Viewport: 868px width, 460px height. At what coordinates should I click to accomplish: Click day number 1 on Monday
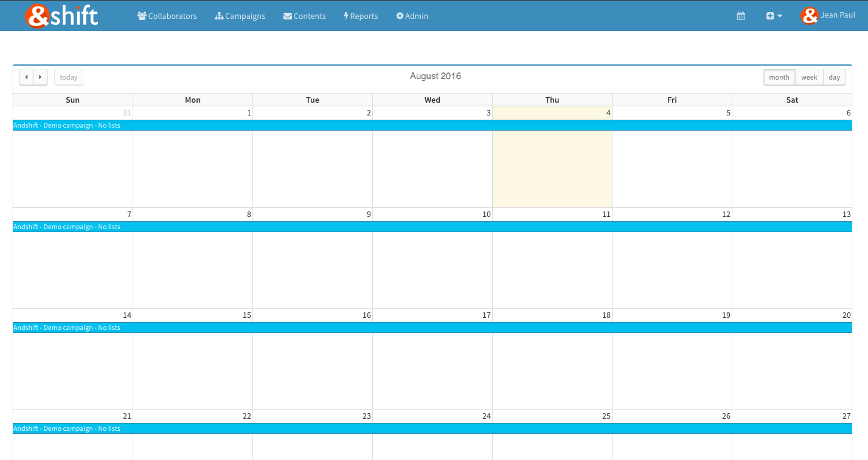[249, 113]
